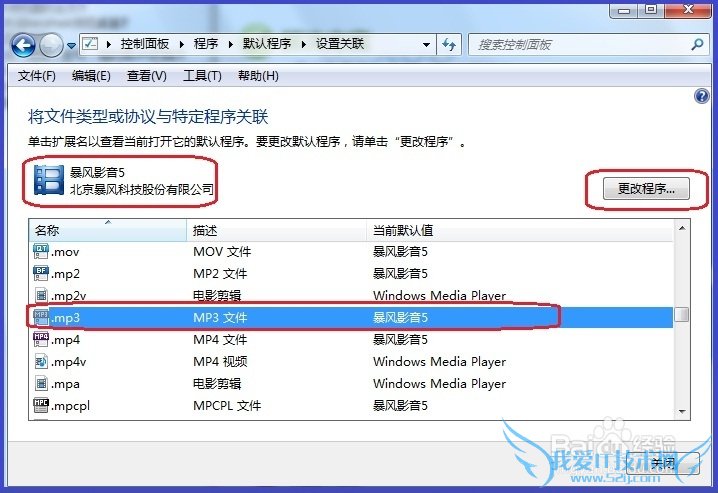The height and width of the screenshot is (493, 718).
Task: Click the 关闭 button
Action: pos(664,463)
